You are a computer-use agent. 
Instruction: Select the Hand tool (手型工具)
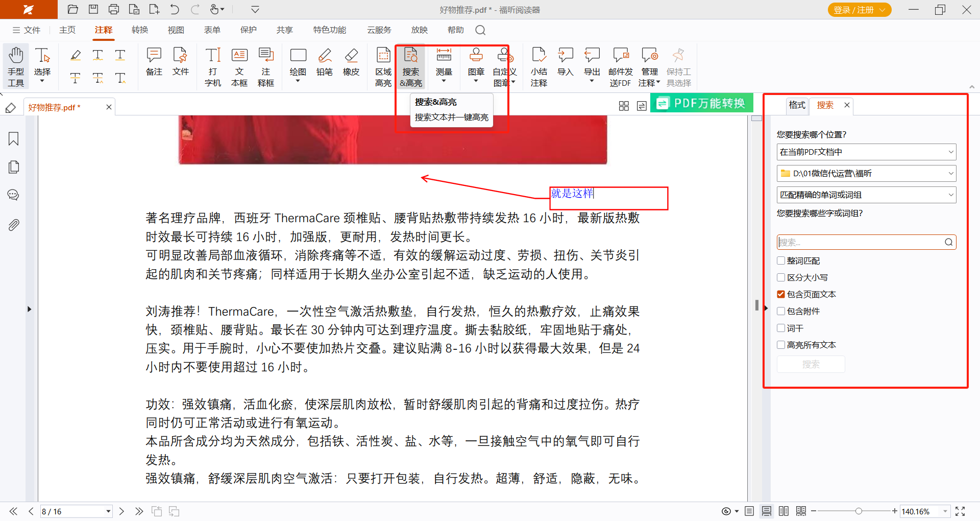(x=16, y=66)
